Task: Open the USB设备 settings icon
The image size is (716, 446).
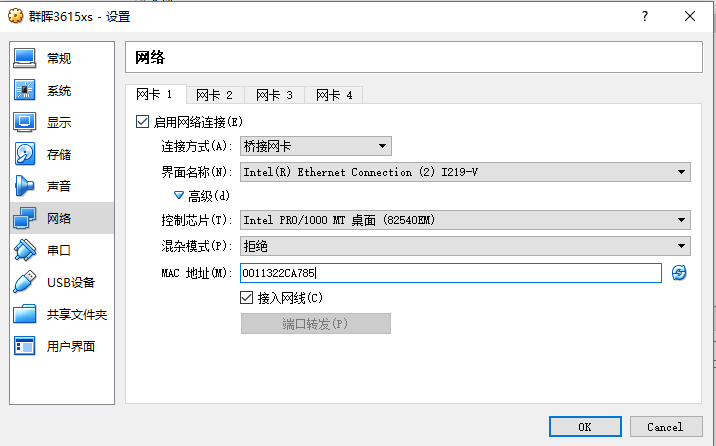Action: pyautogui.click(x=24, y=282)
